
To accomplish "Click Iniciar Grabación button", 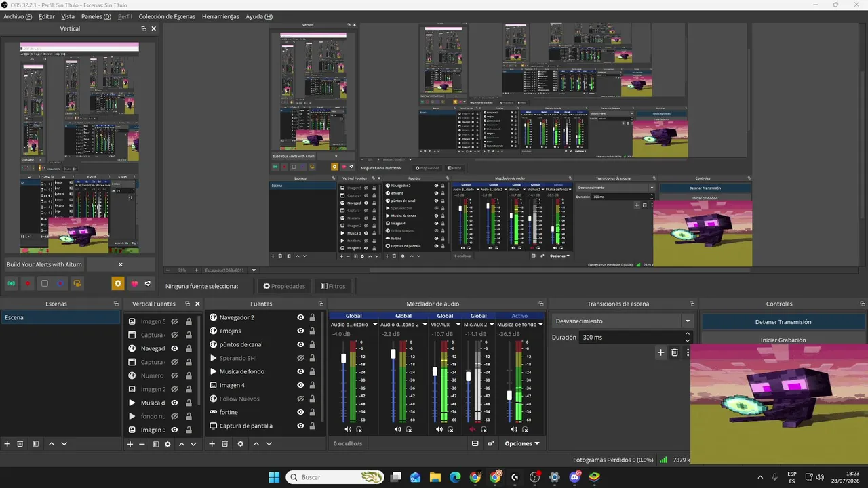I will pos(783,340).
